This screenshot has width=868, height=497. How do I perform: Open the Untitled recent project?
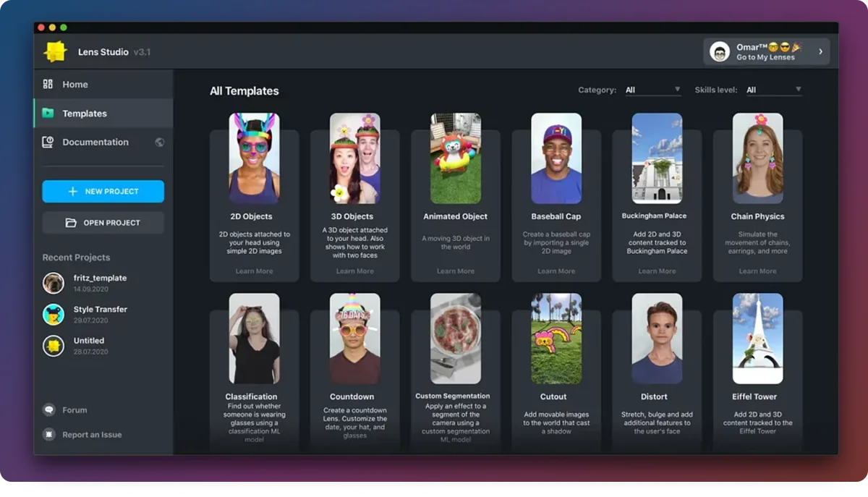click(88, 345)
